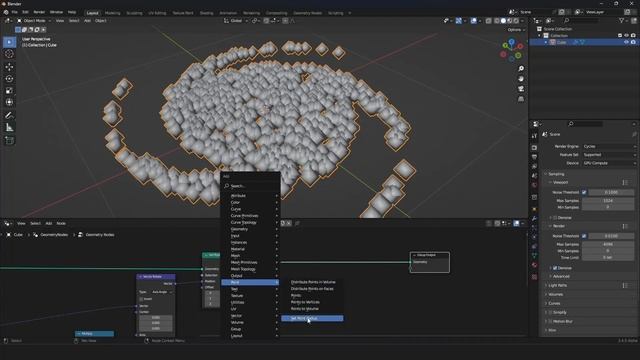This screenshot has width=640, height=360.
Task: Open Mesh Primitives submenu in Add menu
Action: (250, 262)
